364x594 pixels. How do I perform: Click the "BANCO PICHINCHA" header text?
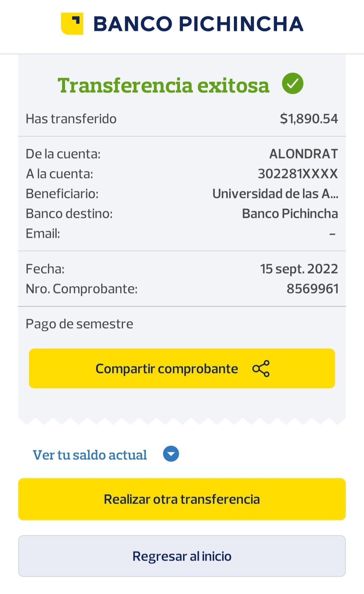[198, 24]
